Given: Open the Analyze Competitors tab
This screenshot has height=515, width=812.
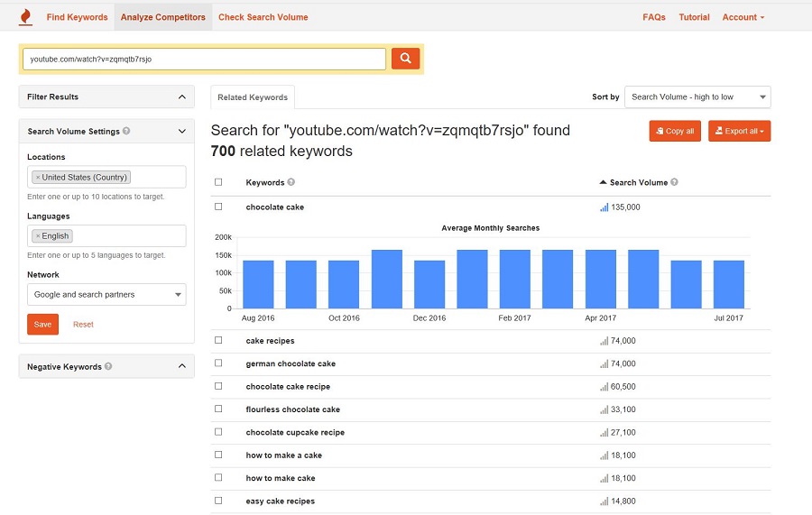Looking at the screenshot, I should click(x=163, y=17).
